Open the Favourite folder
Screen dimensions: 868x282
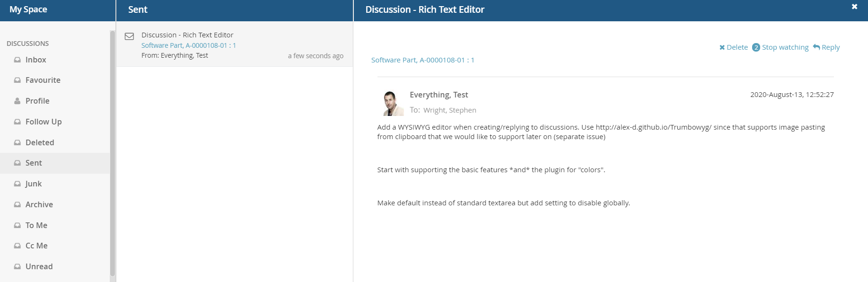click(43, 80)
